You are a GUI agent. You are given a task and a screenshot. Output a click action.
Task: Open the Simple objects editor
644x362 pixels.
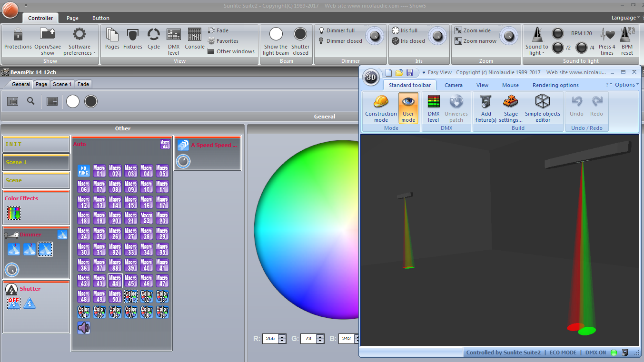click(x=542, y=108)
